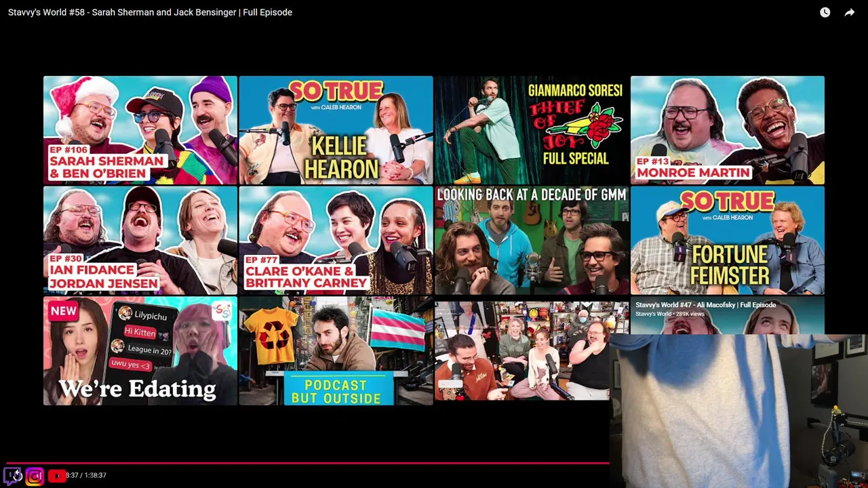This screenshot has width=868, height=488.
Task: Open Clare O'Kane & Brittany Carney episode
Action: [x=336, y=241]
